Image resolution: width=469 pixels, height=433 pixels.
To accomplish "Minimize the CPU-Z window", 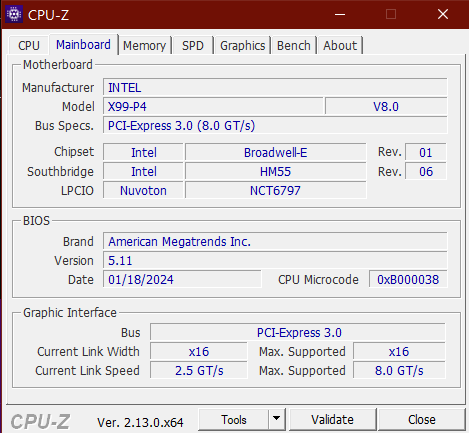I will (x=340, y=14).
